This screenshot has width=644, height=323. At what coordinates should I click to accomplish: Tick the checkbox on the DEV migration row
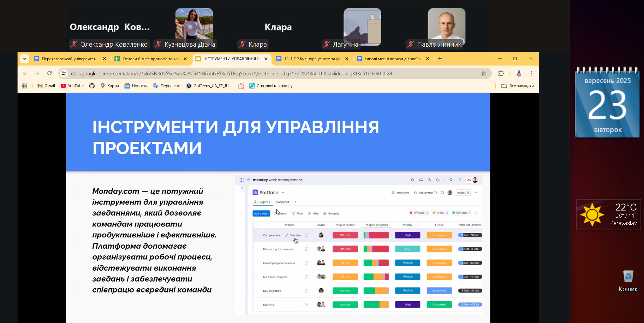pos(256,291)
